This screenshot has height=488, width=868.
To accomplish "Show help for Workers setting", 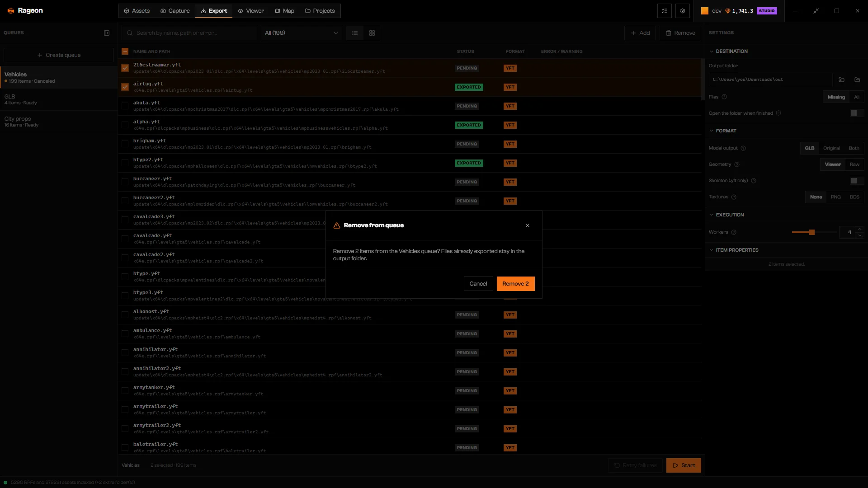I will click(734, 232).
